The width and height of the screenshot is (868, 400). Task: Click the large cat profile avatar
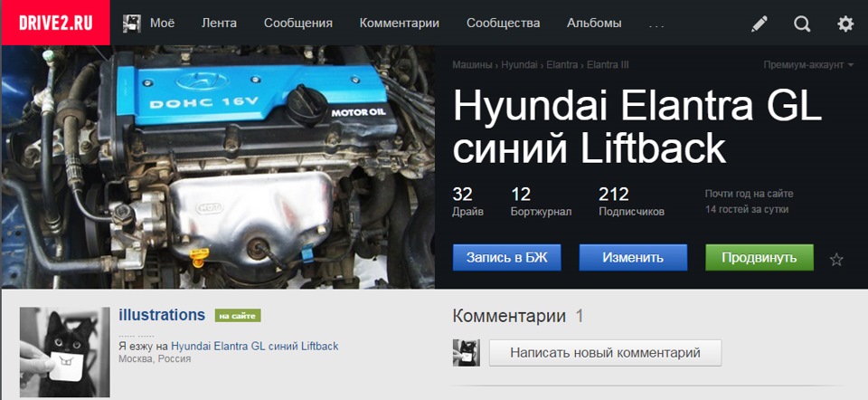coord(65,352)
